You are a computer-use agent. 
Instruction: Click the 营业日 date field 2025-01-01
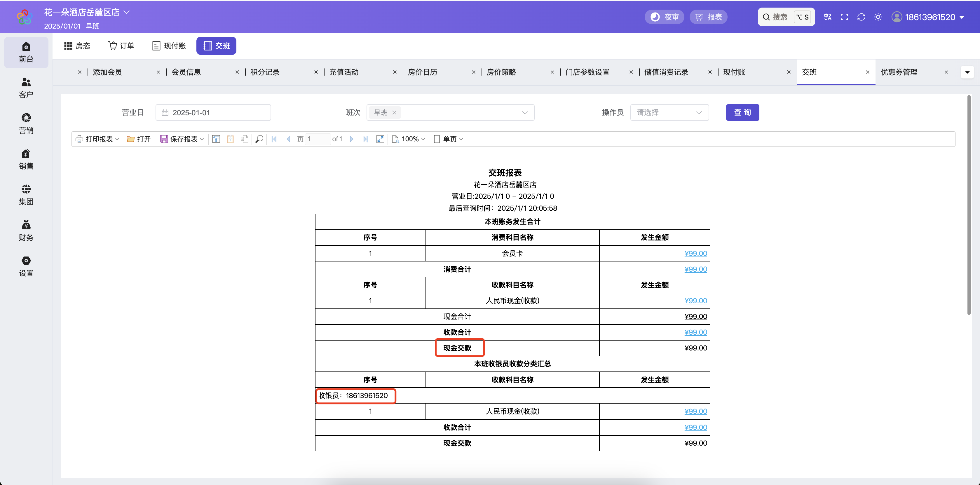pyautogui.click(x=213, y=113)
